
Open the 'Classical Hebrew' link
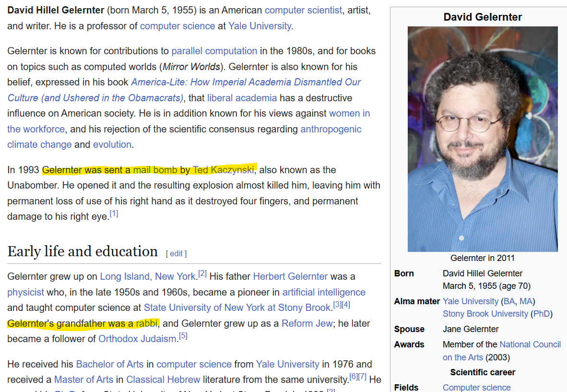[x=163, y=380]
